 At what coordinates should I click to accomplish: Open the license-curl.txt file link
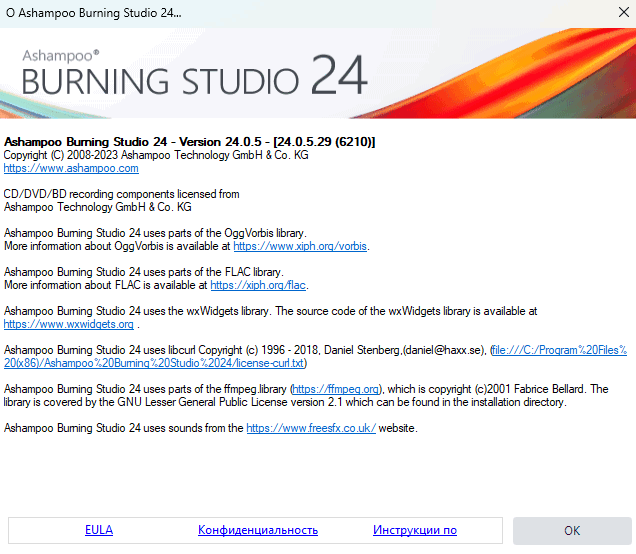pyautogui.click(x=316, y=356)
